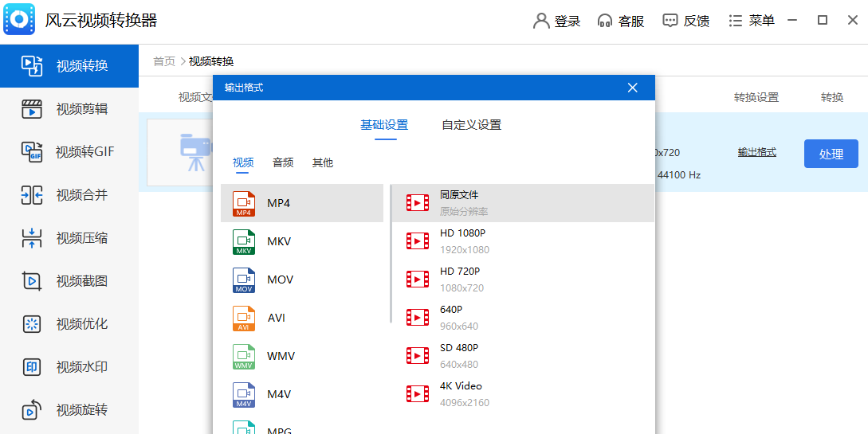This screenshot has height=434, width=868.
Task: Click the 登录 login user icon
Action: 542,22
